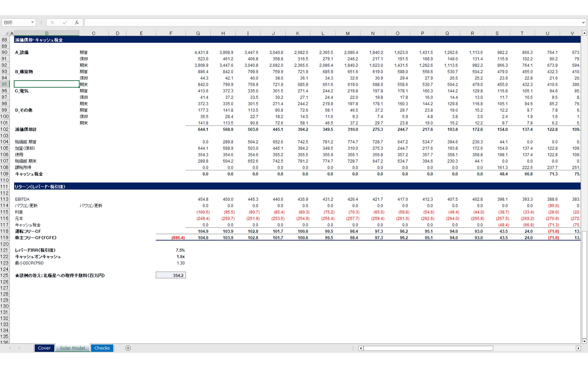Click the Insert Function fx icon
Viewport: 588px width, 368px height.
click(77, 22)
